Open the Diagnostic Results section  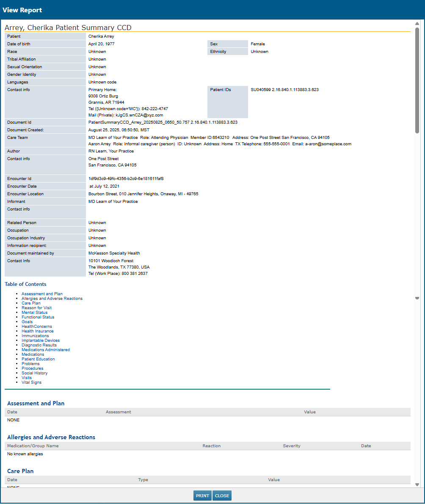[39, 345]
